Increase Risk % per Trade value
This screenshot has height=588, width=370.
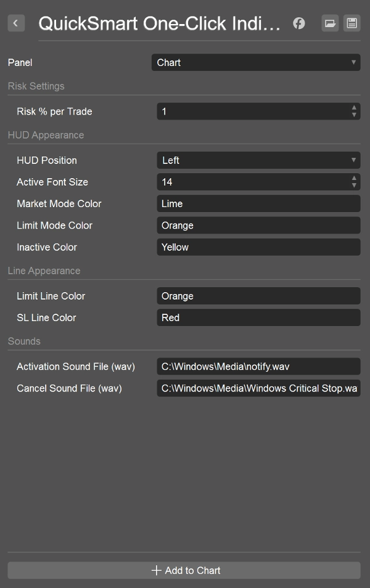354,108
